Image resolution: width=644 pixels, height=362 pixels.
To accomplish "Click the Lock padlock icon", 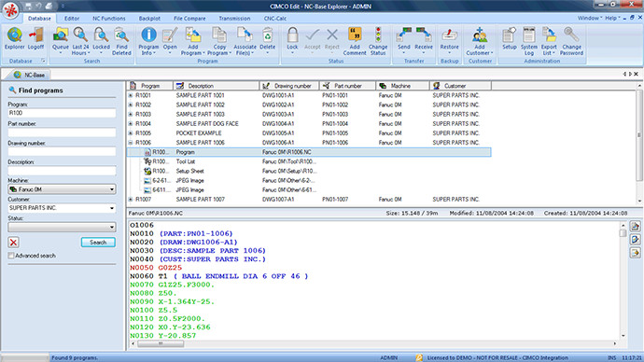I will click(x=292, y=41).
